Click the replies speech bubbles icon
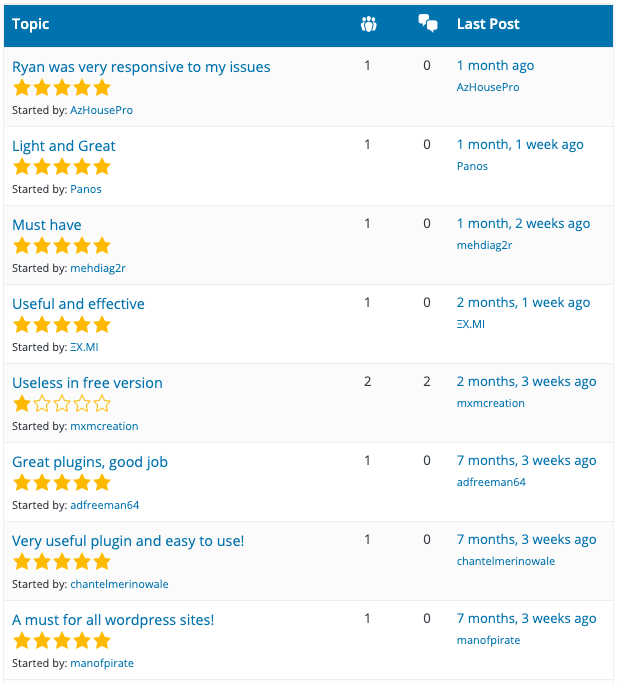This screenshot has width=620, height=683. tap(428, 24)
